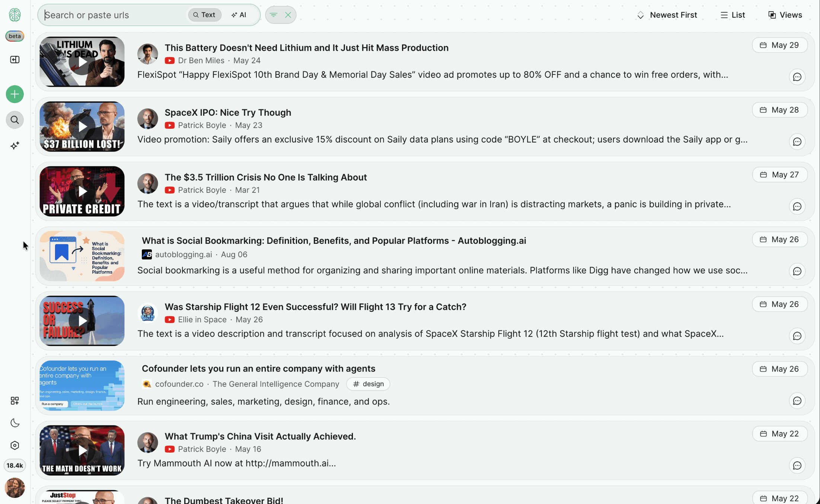Click Patrick Boyle avatar on China Visit row
Image resolution: width=820 pixels, height=504 pixels.
point(148,443)
